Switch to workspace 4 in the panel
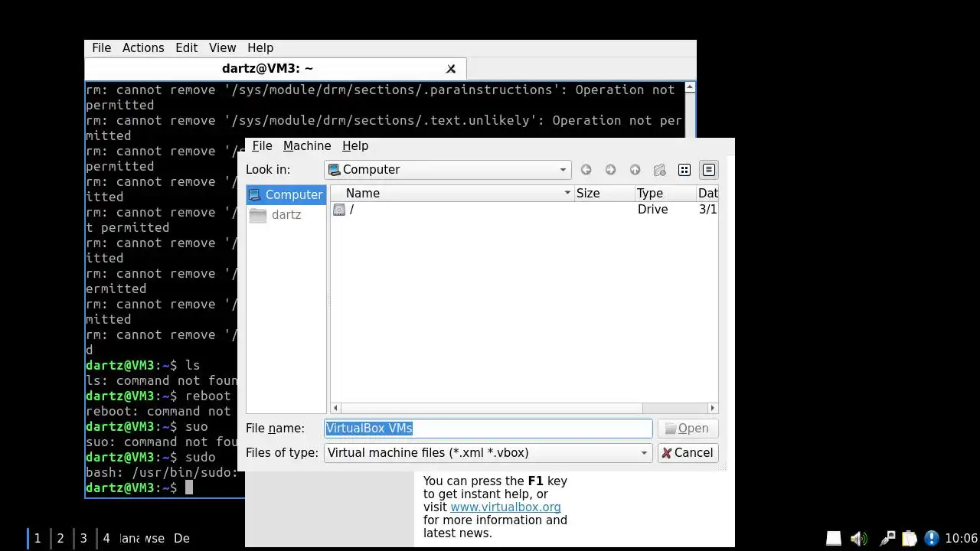The image size is (980, 551). 106,539
